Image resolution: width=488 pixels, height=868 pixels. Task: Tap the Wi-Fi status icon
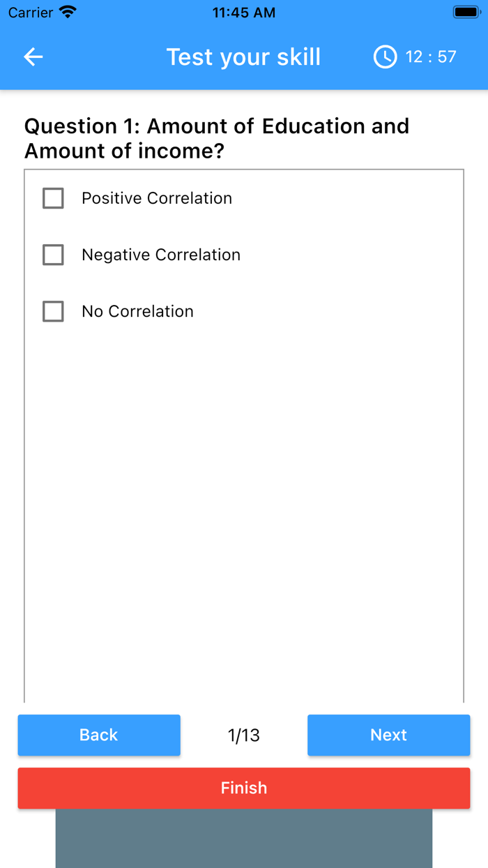[68, 12]
